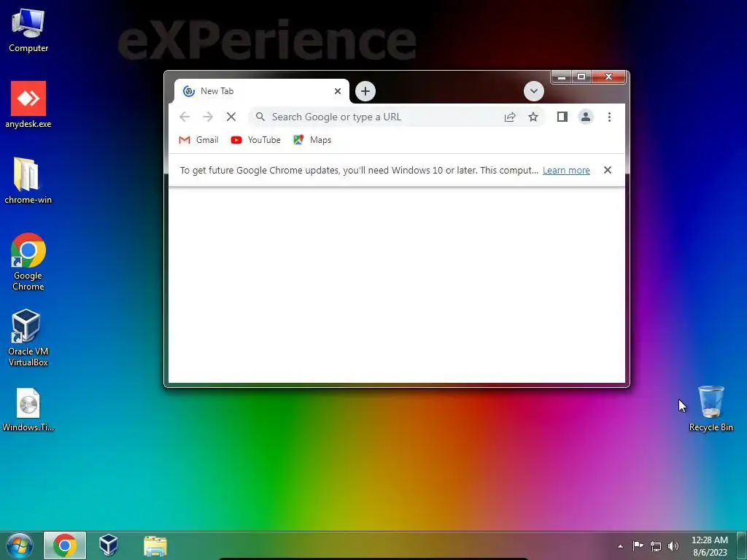Click the VirtualBox icon in the taskbar
747x560 pixels.
(109, 545)
